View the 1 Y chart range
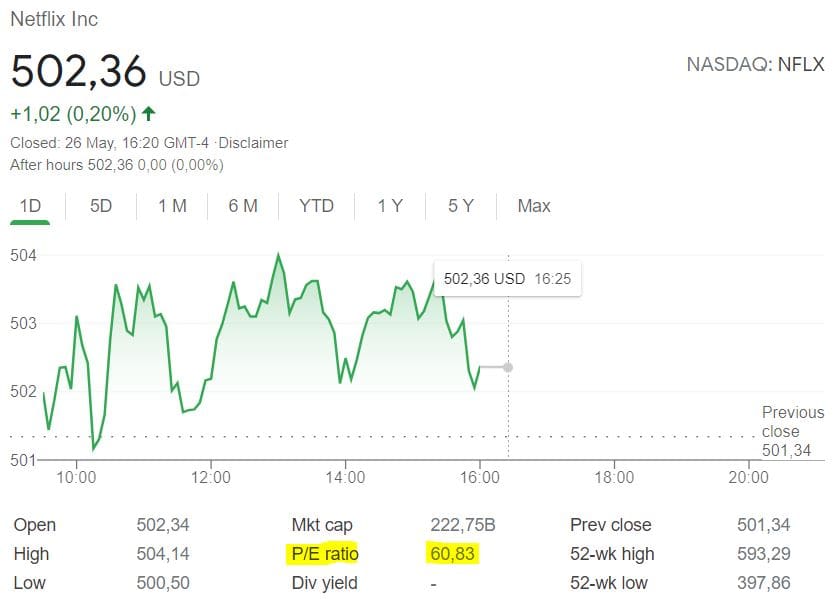The width and height of the screenshot is (836, 599). click(390, 206)
